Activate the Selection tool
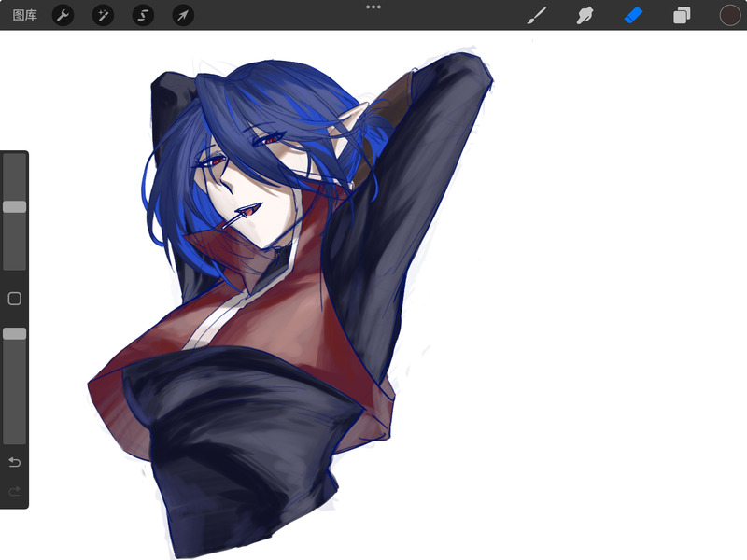The height and width of the screenshot is (560, 747). click(x=143, y=15)
